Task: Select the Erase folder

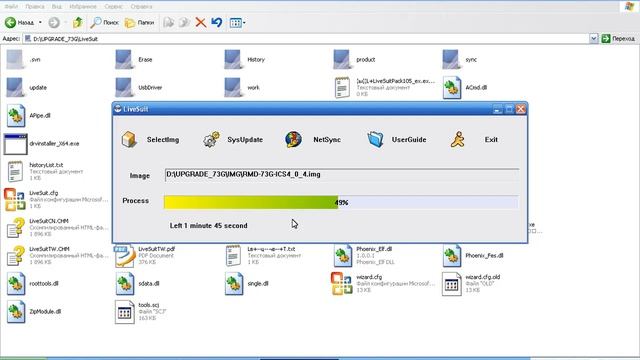Action: tap(134, 60)
